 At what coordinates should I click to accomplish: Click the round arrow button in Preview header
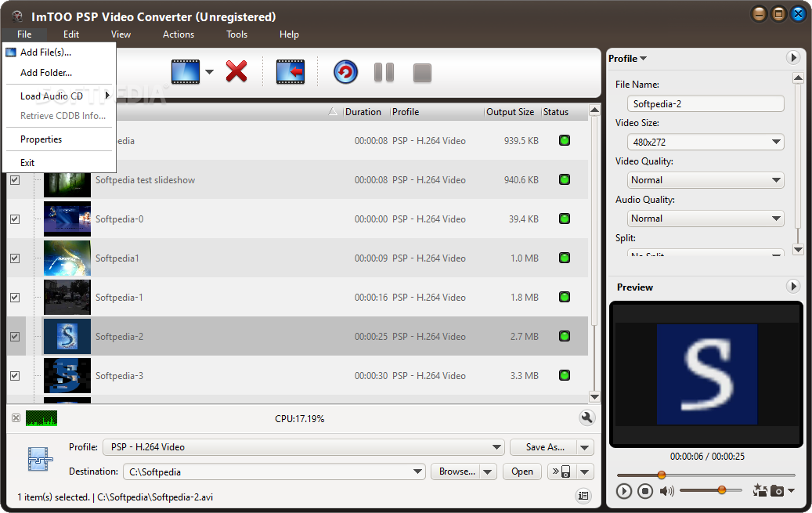coord(792,286)
